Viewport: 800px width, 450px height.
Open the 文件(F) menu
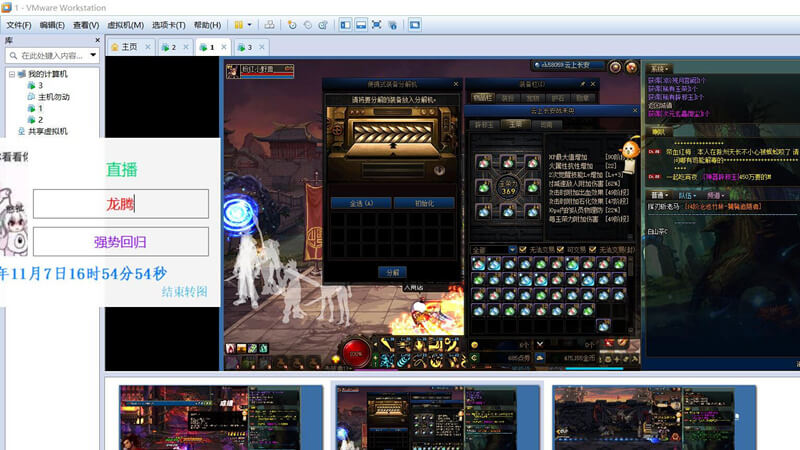pos(19,25)
